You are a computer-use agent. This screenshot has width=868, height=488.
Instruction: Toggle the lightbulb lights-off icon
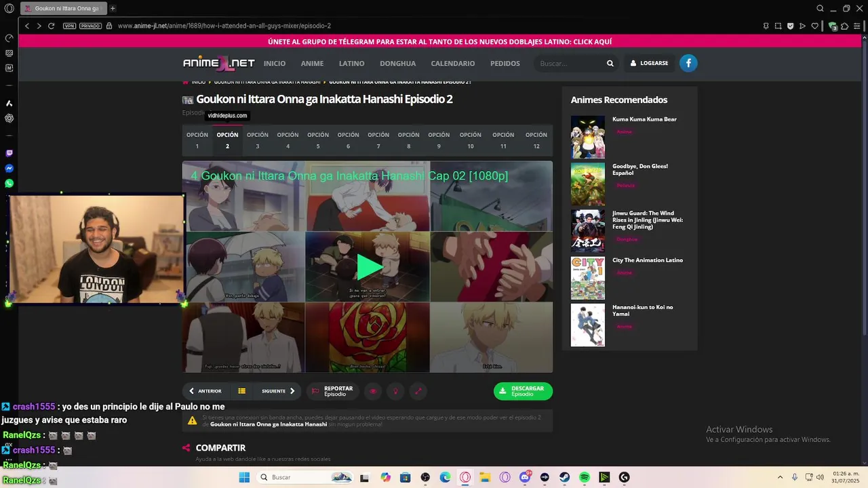(x=395, y=391)
